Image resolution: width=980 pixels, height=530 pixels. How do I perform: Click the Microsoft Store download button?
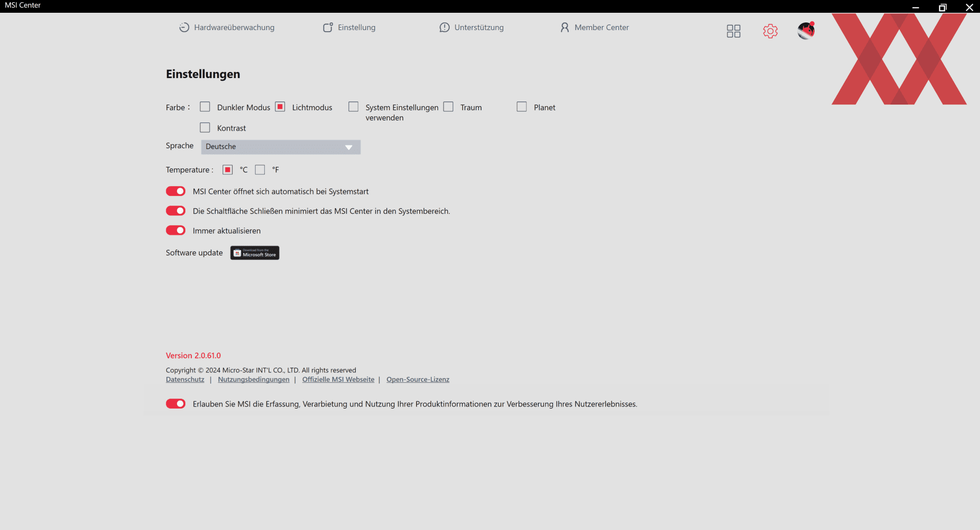[255, 253]
